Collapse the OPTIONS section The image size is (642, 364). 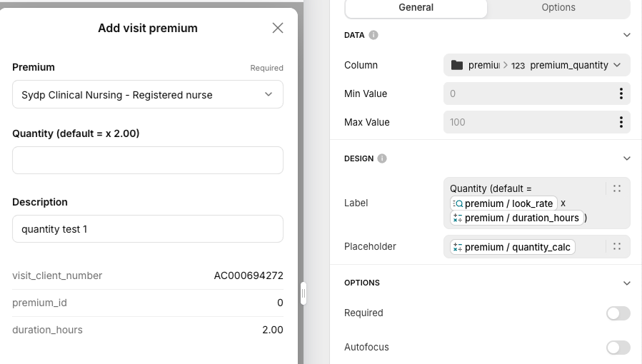(x=626, y=283)
